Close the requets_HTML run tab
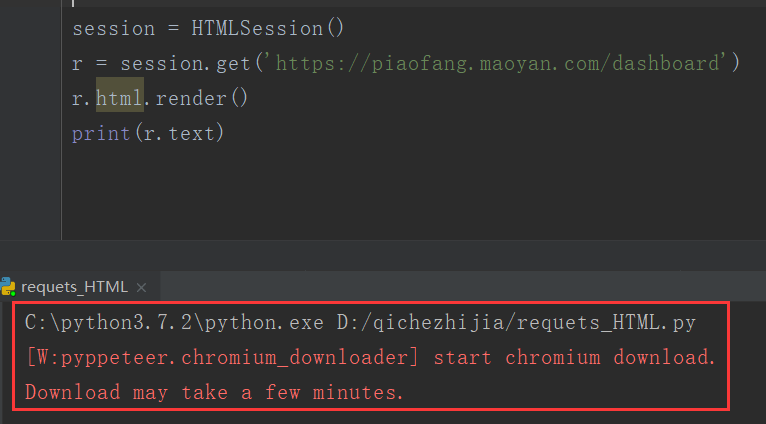 pos(141,287)
